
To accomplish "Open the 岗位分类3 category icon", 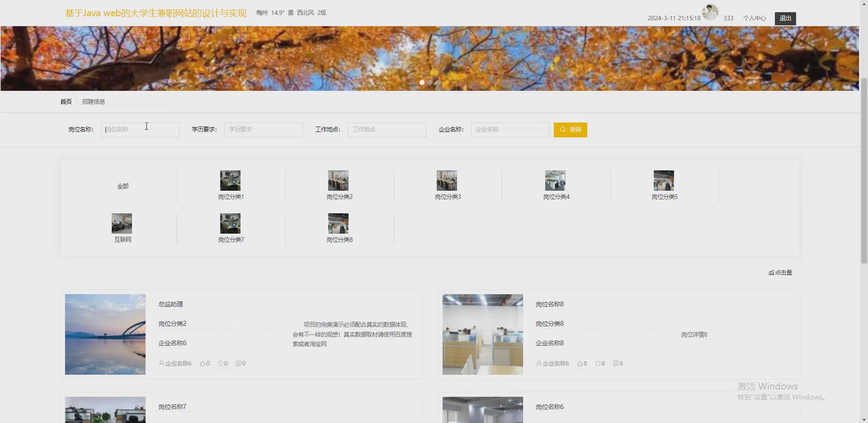I will tap(447, 180).
